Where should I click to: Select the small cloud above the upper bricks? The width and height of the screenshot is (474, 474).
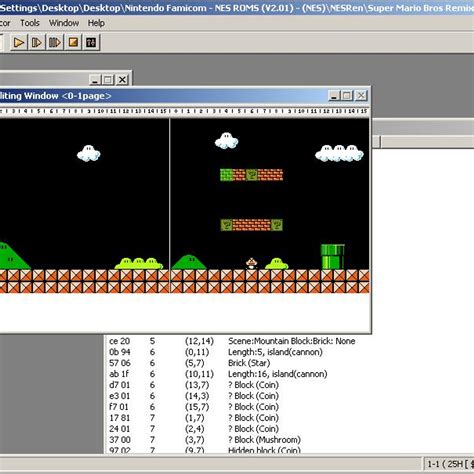tap(227, 141)
